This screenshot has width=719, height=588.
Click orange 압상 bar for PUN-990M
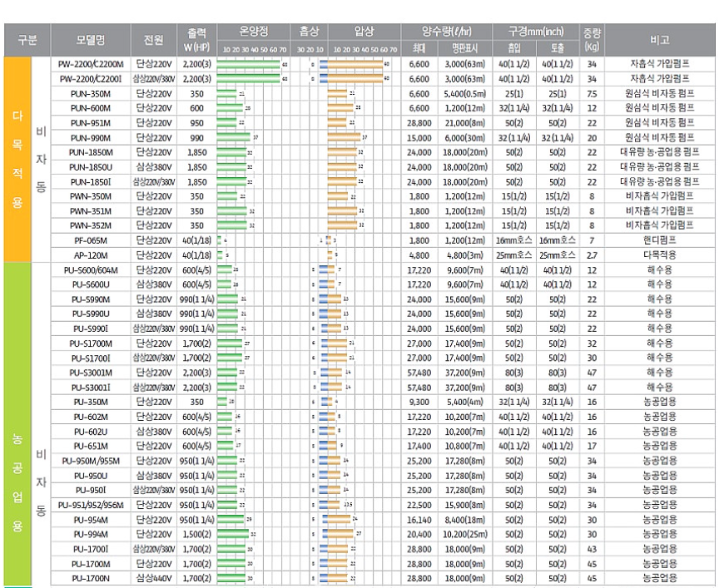coord(344,137)
